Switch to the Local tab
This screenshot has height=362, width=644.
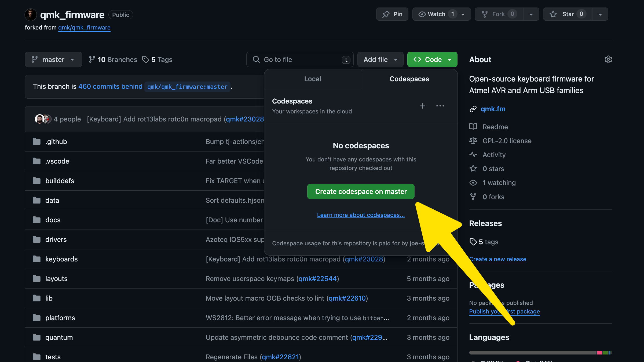pos(313,79)
